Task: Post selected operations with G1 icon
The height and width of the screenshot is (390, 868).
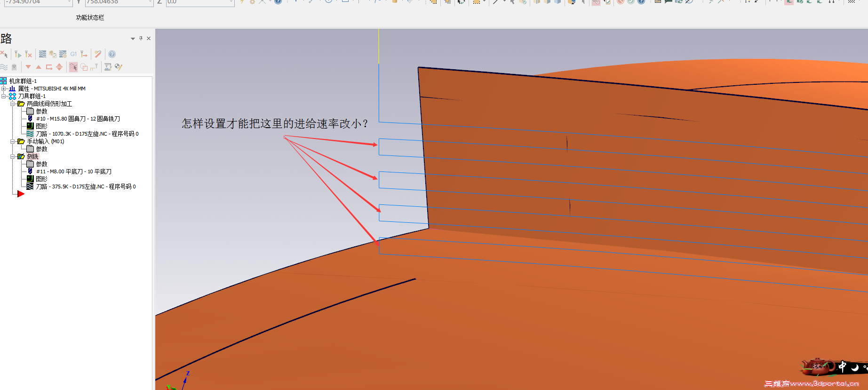Action: click(73, 54)
